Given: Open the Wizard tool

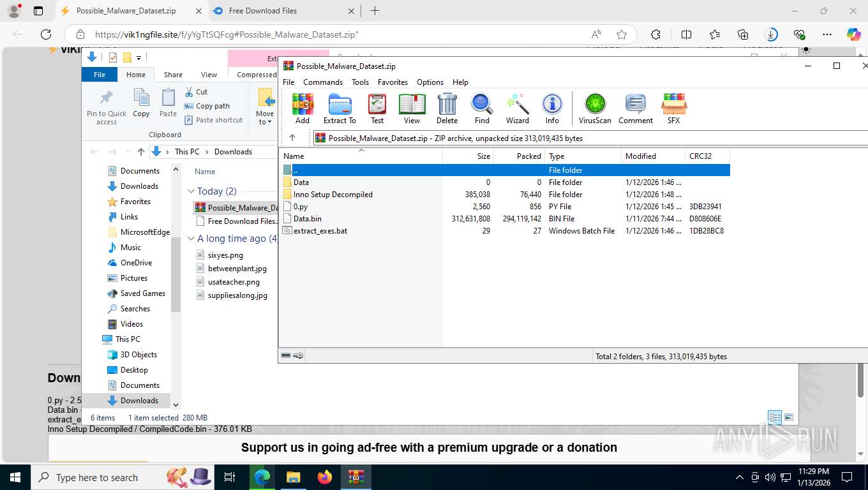Looking at the screenshot, I should 518,108.
